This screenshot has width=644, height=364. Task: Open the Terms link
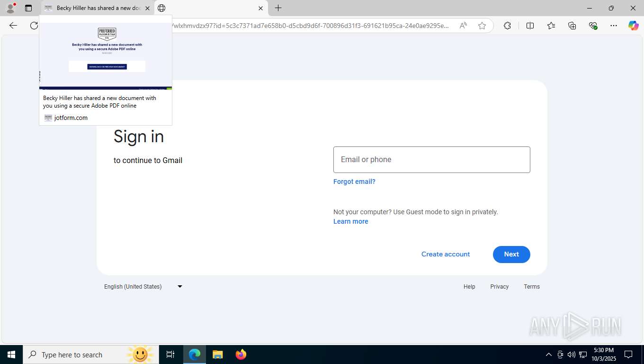coord(532,287)
